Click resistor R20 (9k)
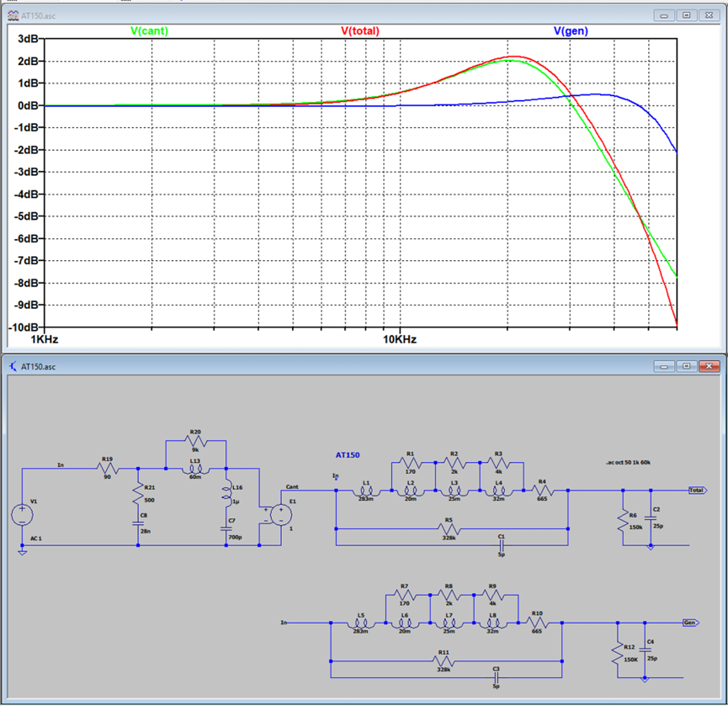Viewport: 728px width, 706px height. point(195,440)
